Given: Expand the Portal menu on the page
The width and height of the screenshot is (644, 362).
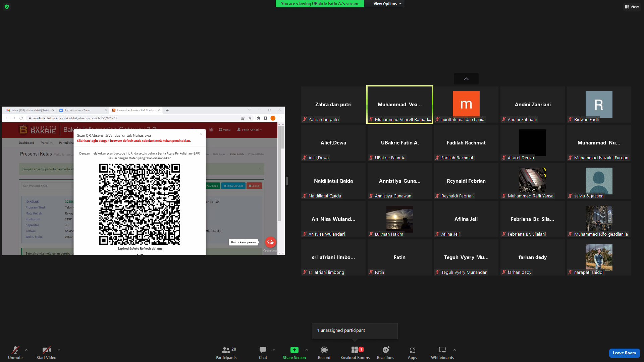Looking at the screenshot, I should coord(46,143).
